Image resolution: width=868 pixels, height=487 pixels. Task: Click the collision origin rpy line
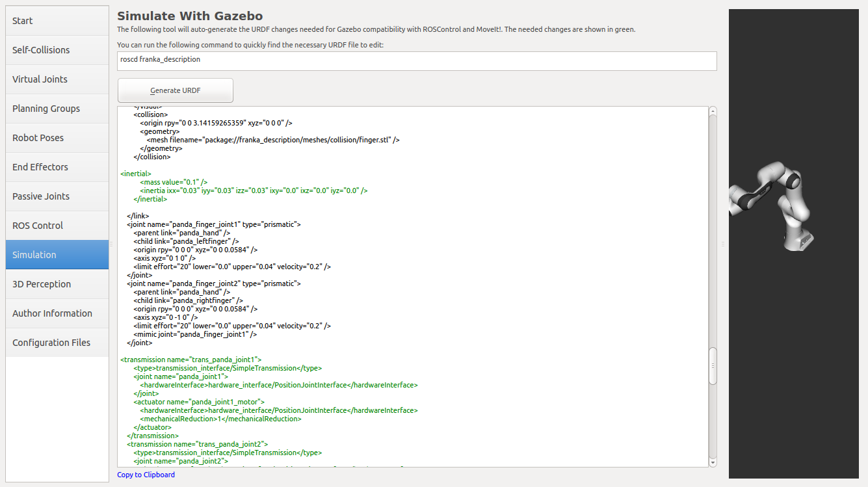(x=216, y=123)
